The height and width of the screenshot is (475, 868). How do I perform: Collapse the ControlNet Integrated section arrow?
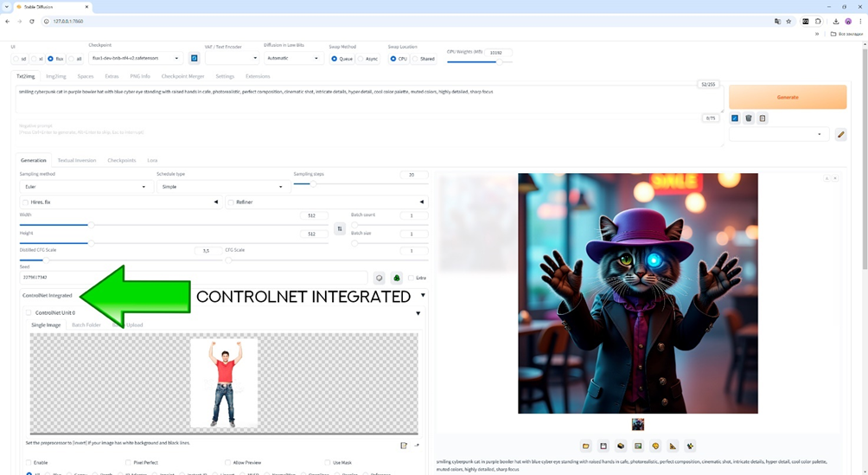423,296
